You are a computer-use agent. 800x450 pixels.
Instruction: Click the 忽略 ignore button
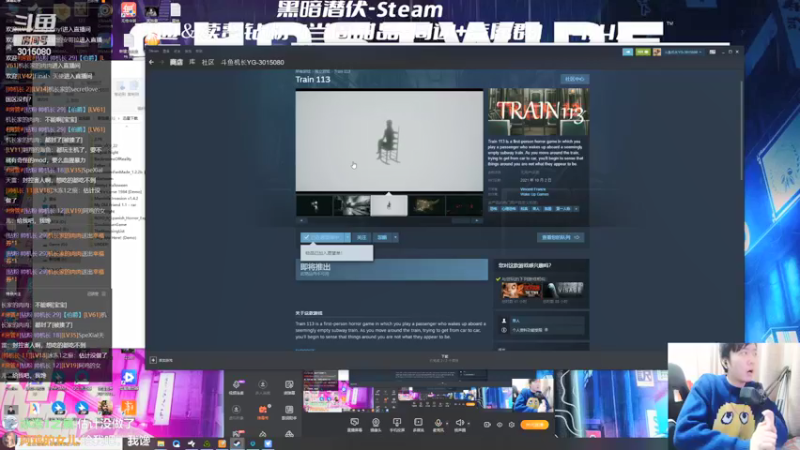382,237
